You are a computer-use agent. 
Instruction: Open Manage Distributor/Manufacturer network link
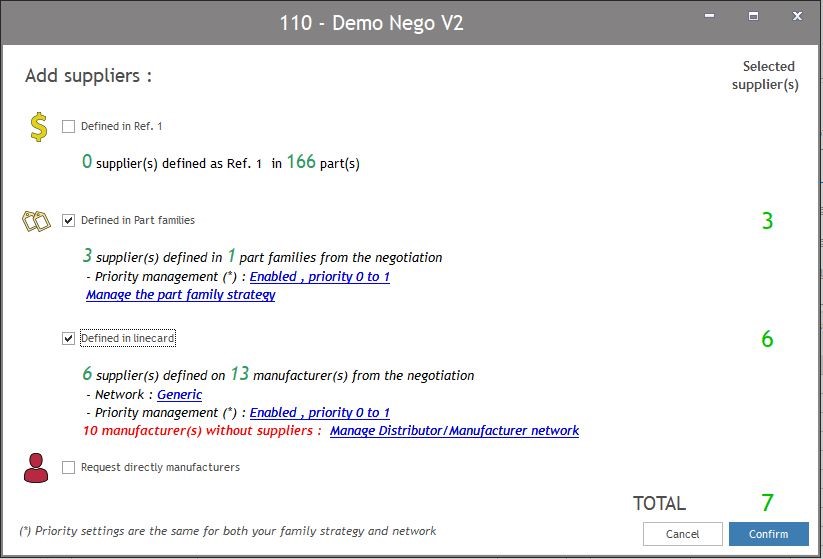point(454,431)
